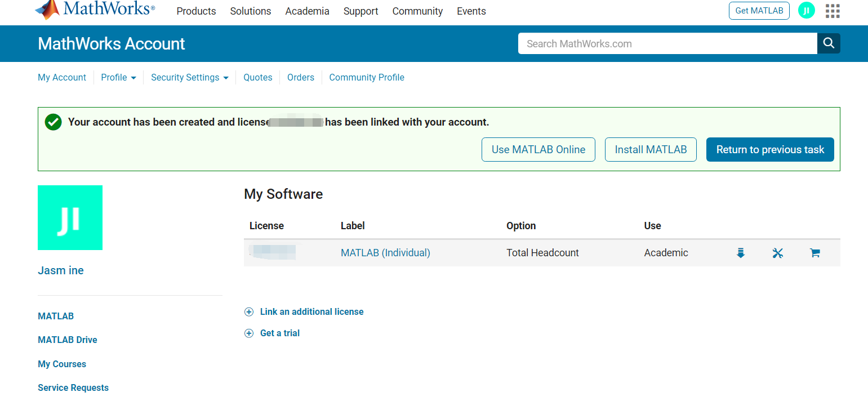Click the License column header

(x=266, y=226)
